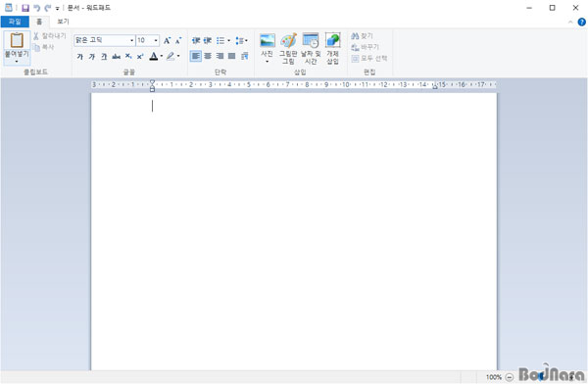The height and width of the screenshot is (384, 588).
Task: Click 바꾸기 (replace)
Action: pos(366,47)
